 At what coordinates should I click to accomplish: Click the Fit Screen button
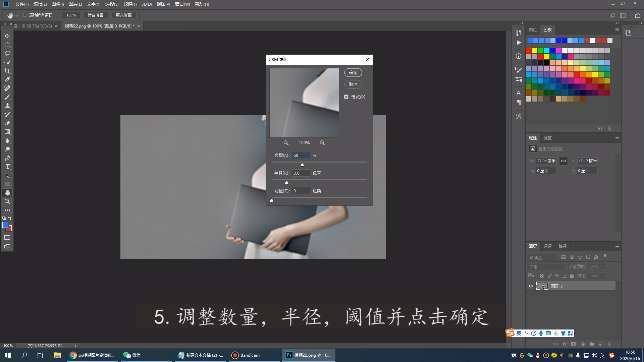95,15
